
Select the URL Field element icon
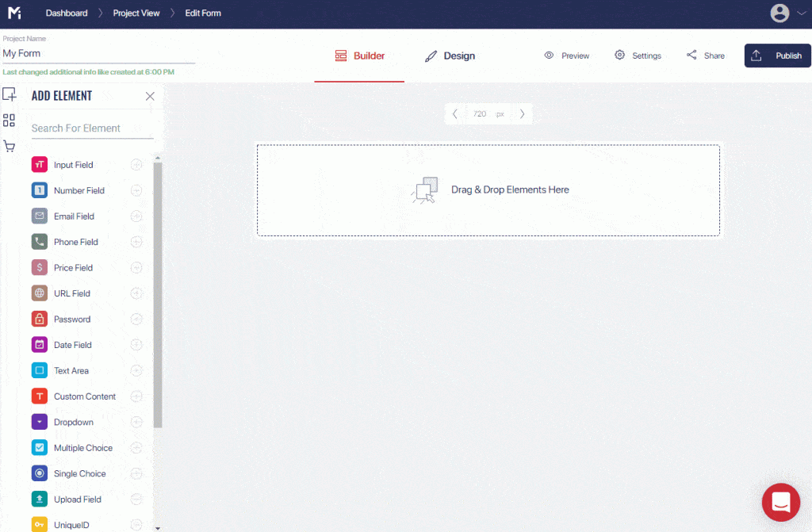[40, 293]
